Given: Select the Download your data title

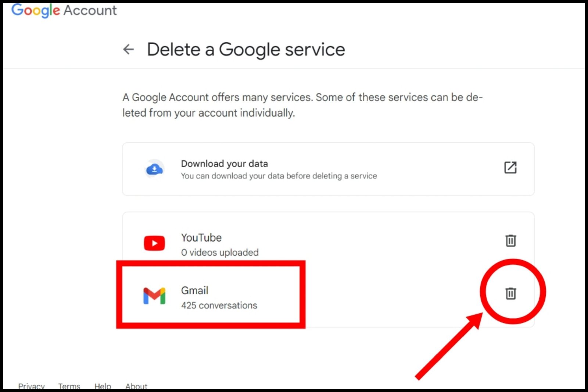Looking at the screenshot, I should click(x=225, y=164).
